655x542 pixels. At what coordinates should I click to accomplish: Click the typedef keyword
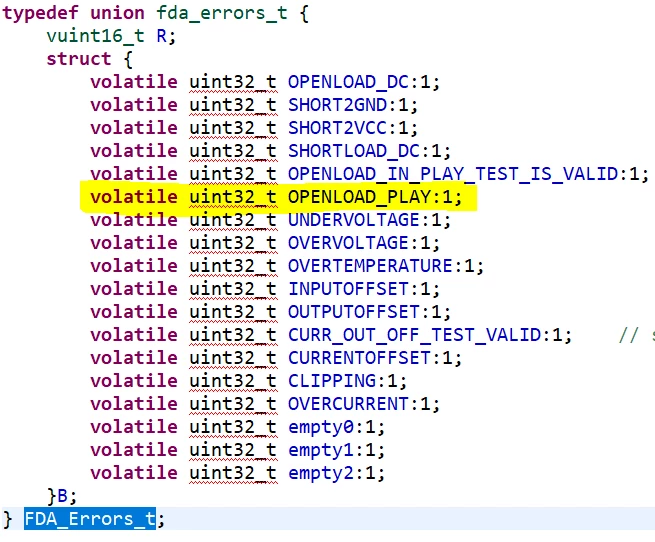[x=41, y=13]
